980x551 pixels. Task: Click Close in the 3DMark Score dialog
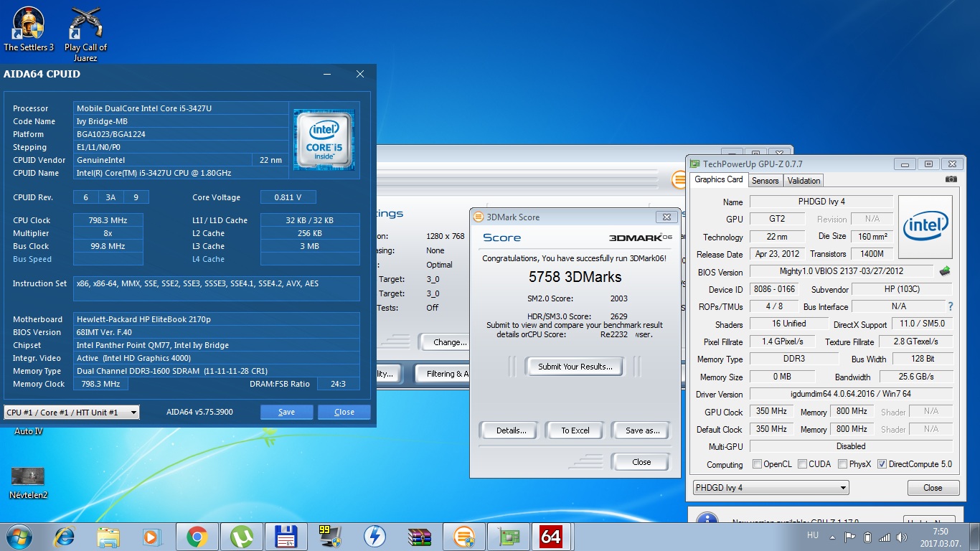[641, 462]
